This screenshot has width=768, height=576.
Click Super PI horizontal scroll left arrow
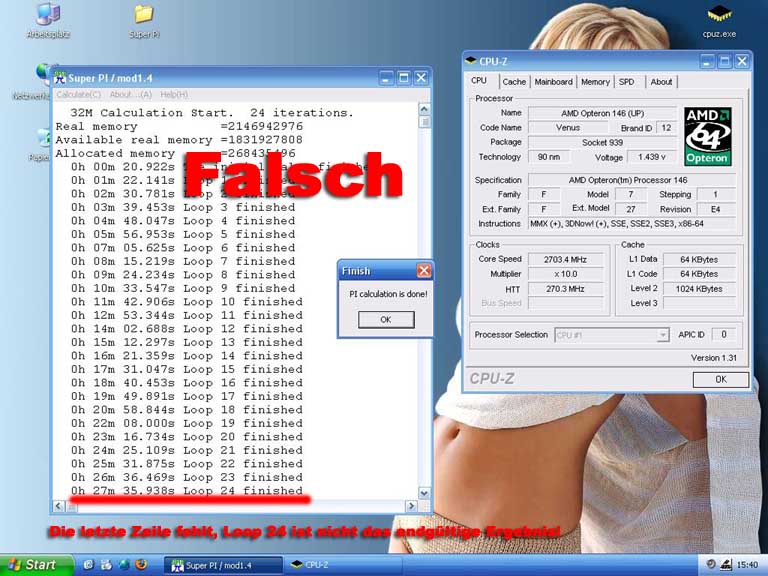click(58, 506)
